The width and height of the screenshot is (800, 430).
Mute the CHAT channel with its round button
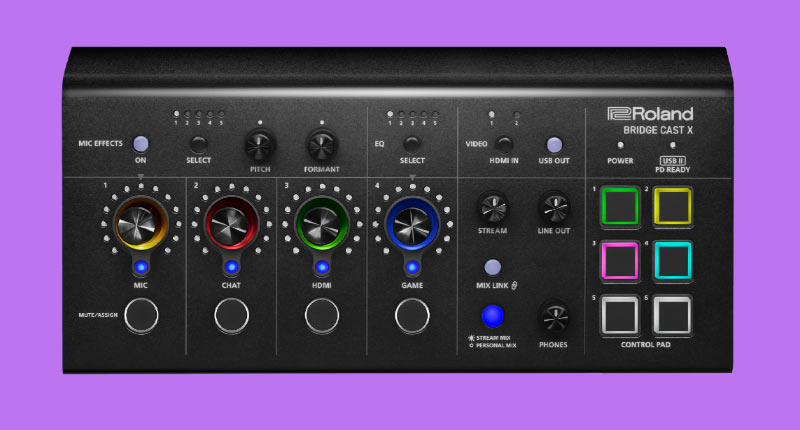(231, 316)
